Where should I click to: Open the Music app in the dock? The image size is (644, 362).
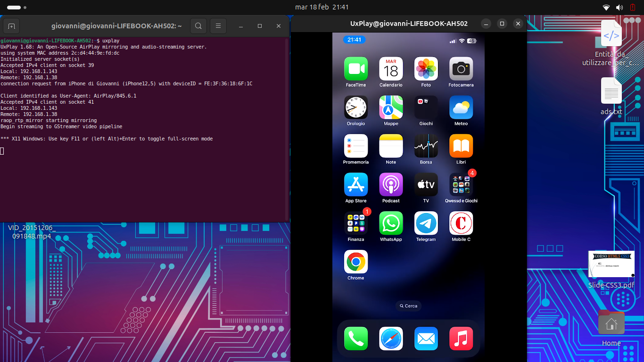tap(461, 338)
